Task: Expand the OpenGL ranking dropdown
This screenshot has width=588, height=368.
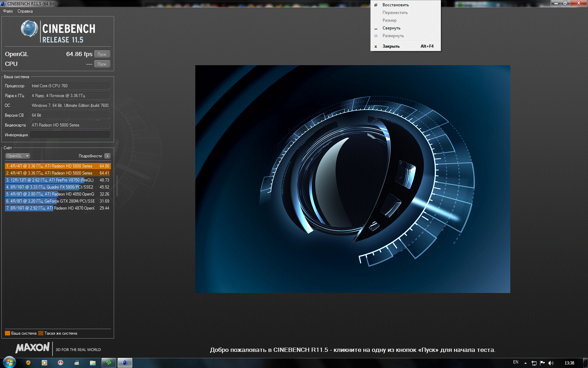Action: click(x=17, y=156)
